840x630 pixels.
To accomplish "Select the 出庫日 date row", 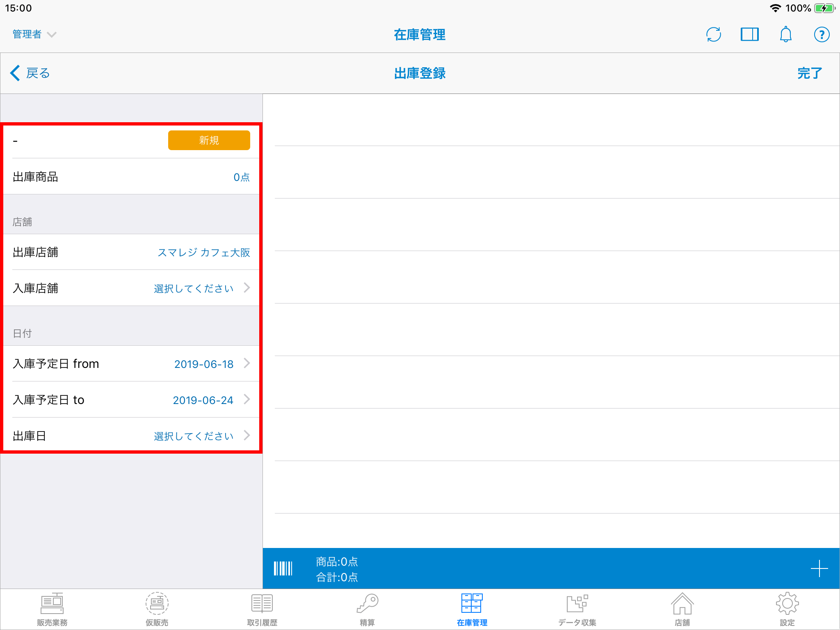I will click(131, 436).
